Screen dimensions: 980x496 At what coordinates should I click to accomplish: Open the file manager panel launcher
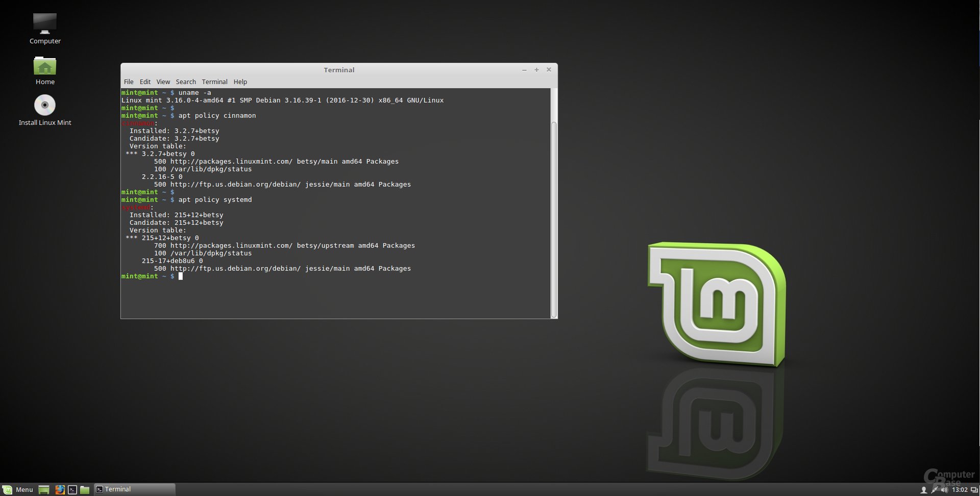click(85, 490)
